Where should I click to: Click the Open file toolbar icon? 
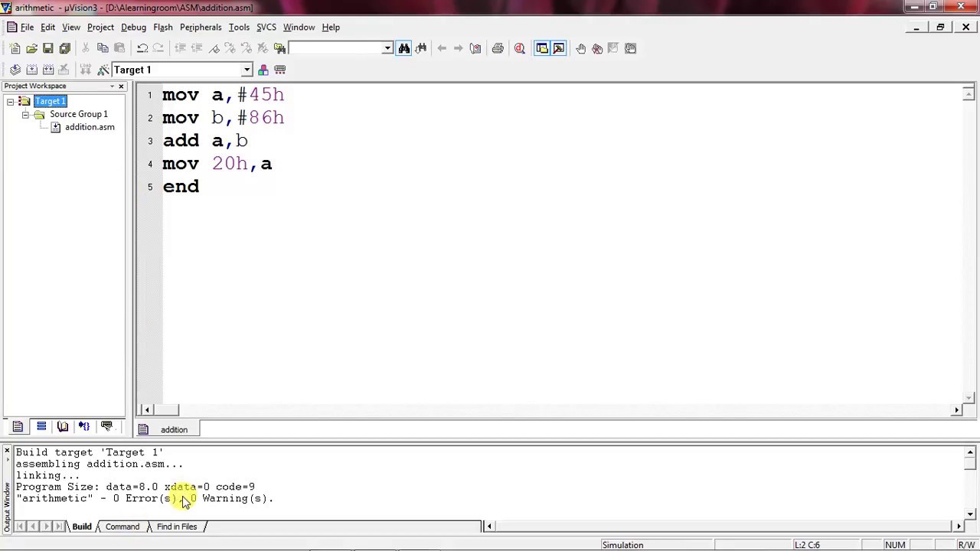[x=31, y=48]
